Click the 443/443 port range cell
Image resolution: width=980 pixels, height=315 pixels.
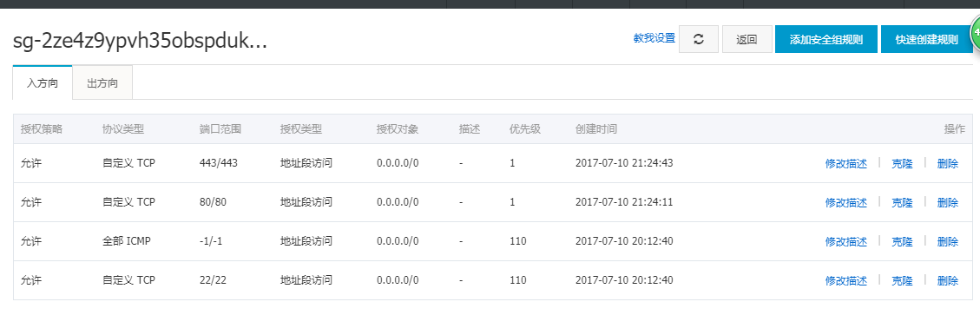click(x=219, y=163)
